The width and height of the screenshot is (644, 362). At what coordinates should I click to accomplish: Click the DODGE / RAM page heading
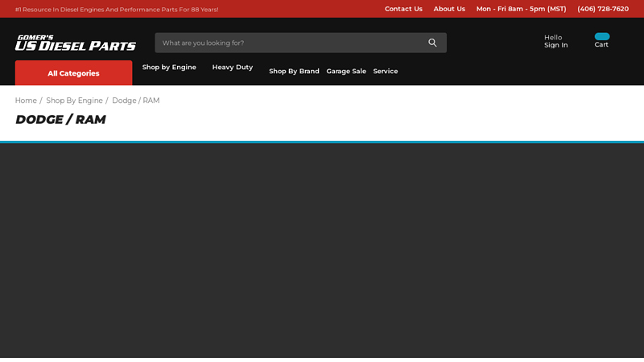coord(60,120)
